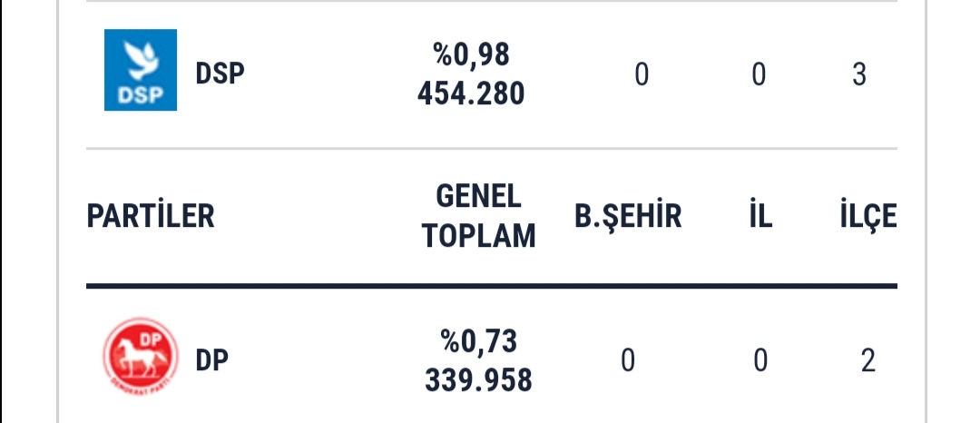Click DP vote percentage %0,73
Screen dimensions: 980x423
point(479,342)
